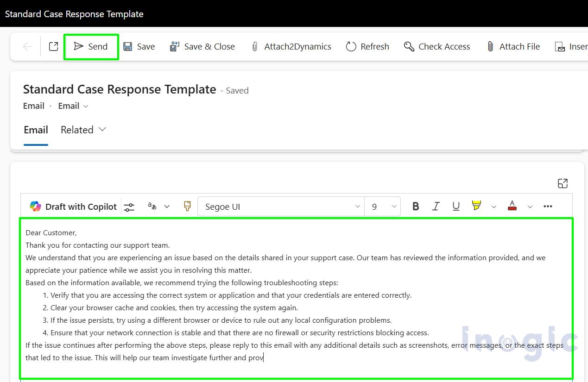Underline the selected text
Viewport: 588px width, 382px height.
(455, 206)
